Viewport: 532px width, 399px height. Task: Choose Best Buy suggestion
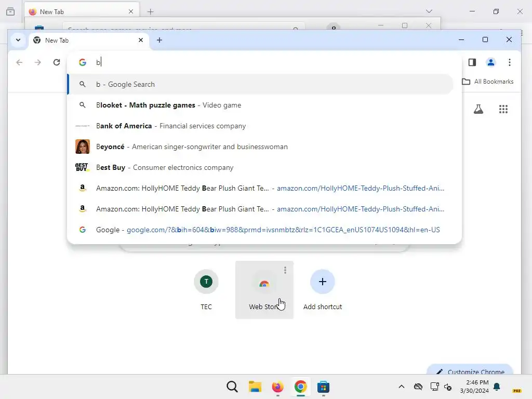coord(261,167)
